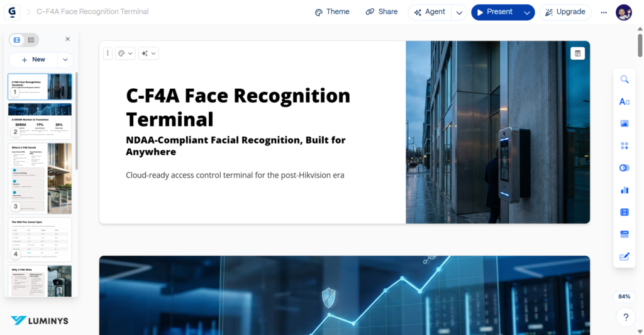The image size is (644, 335).
Task: Open speaker notes icon on first card
Action: (x=577, y=54)
